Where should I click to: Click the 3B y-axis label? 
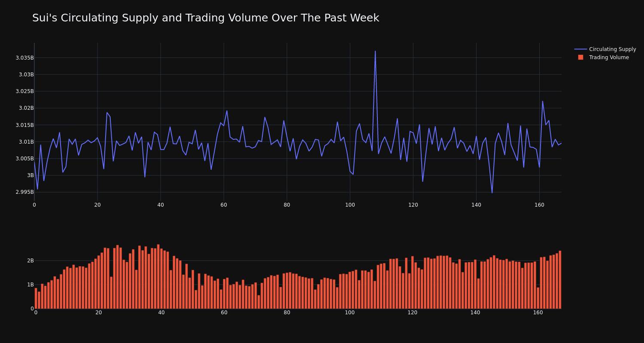tap(30, 175)
